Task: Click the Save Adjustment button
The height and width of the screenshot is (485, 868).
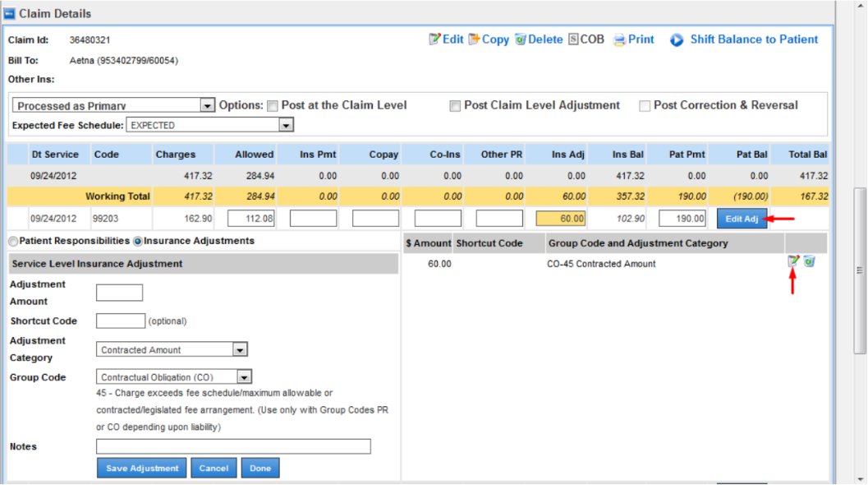Action: tap(142, 468)
